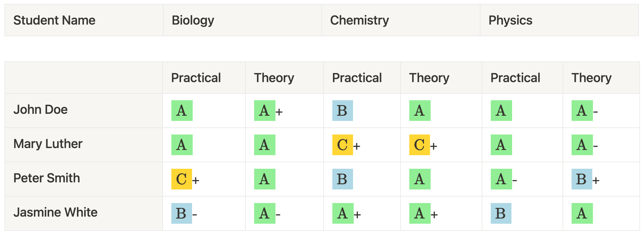
Task: Select the Physics column header
Action: tap(559, 20)
